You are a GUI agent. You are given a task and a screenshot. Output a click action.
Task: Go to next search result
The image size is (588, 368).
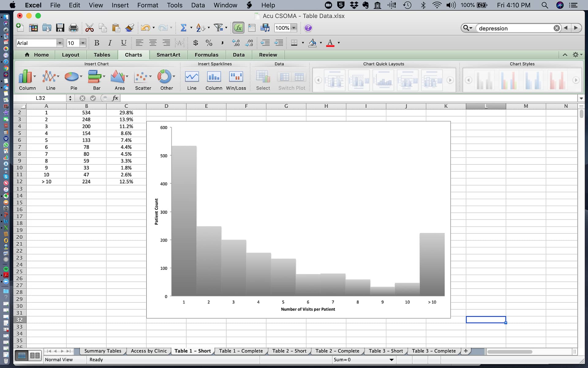576,28
